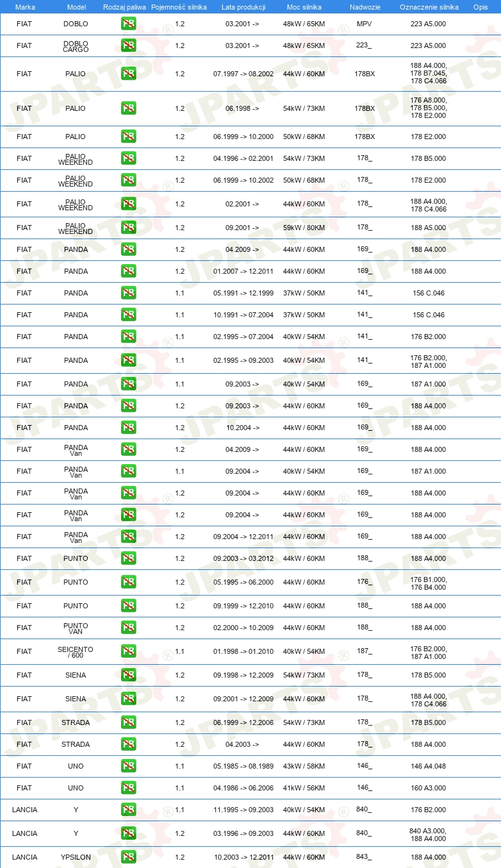The width and height of the screenshot is (501, 868).
Task: Click the fuel icon for PANDA 05.1991 -> 12.1999
Action: click(x=128, y=293)
